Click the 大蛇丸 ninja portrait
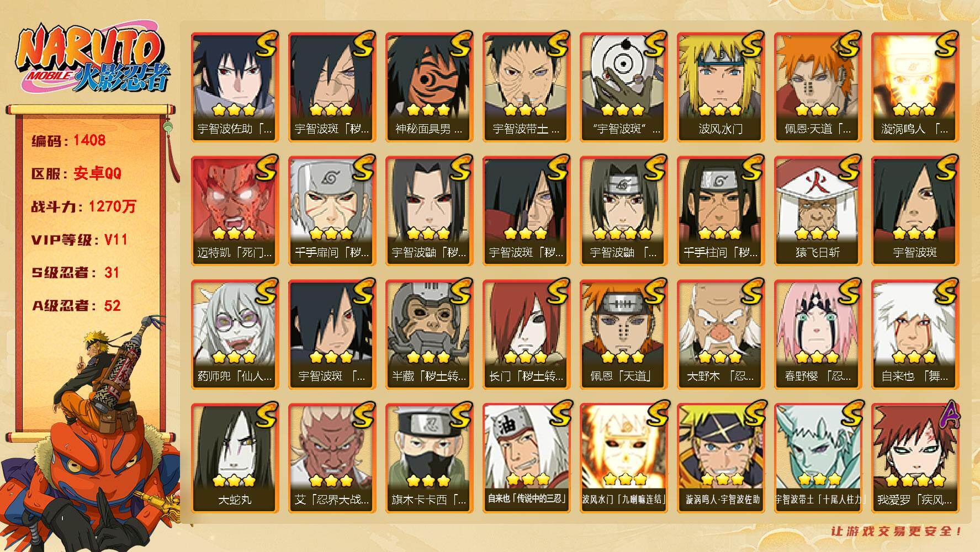Viewport: 980px width, 552px height. [235, 458]
